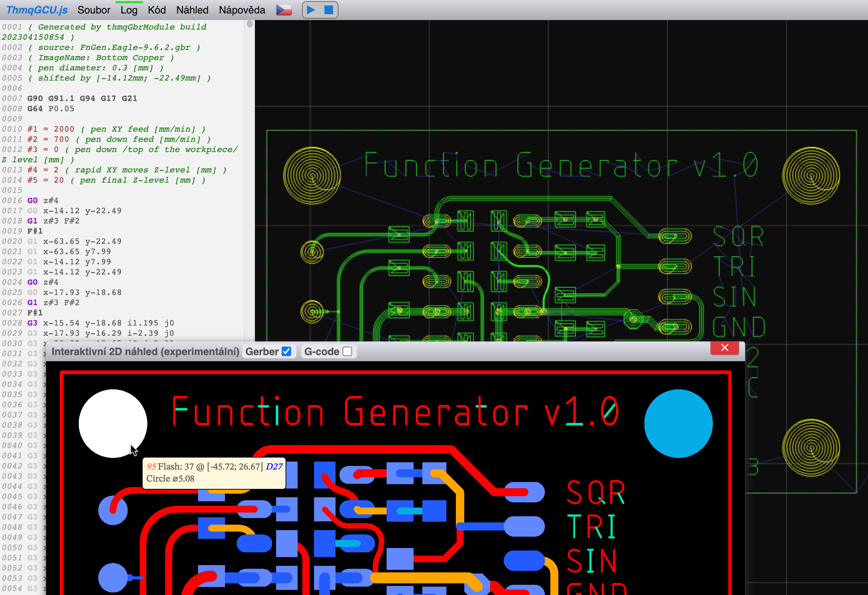
Task: Click the code editor scrollbar handle
Action: pyautogui.click(x=250, y=24)
